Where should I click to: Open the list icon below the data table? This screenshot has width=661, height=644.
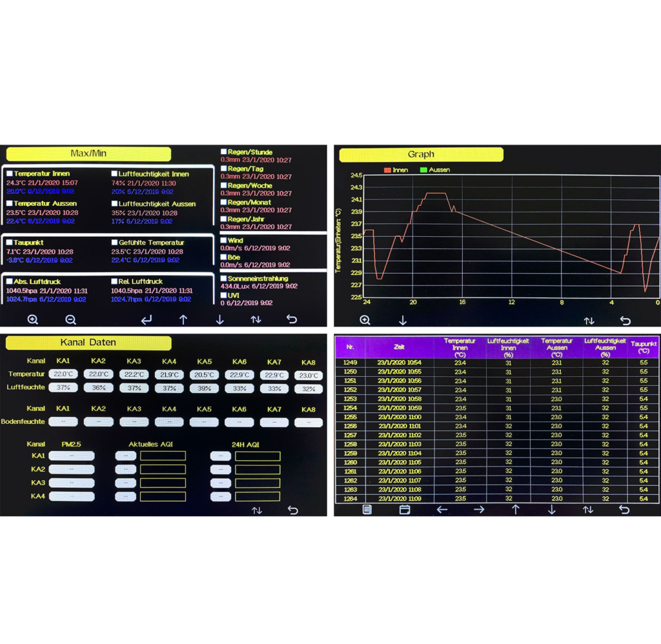pyautogui.click(x=367, y=510)
